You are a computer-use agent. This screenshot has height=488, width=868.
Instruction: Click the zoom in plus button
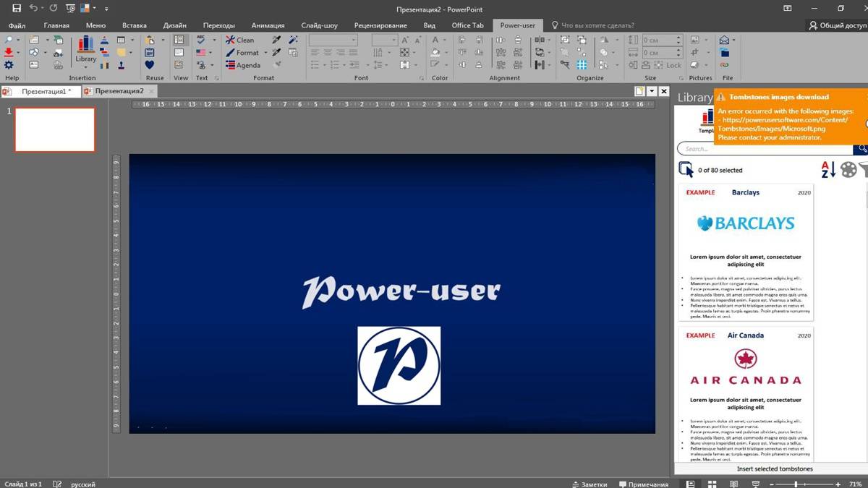[838, 484]
